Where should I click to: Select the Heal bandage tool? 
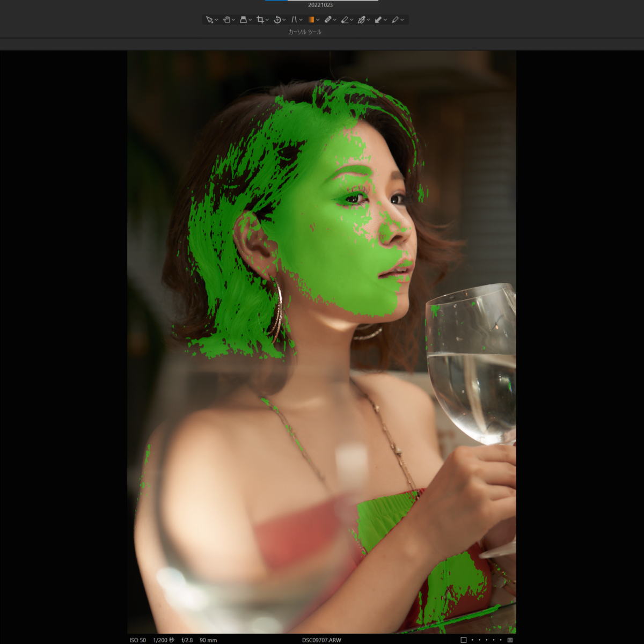[x=327, y=20]
